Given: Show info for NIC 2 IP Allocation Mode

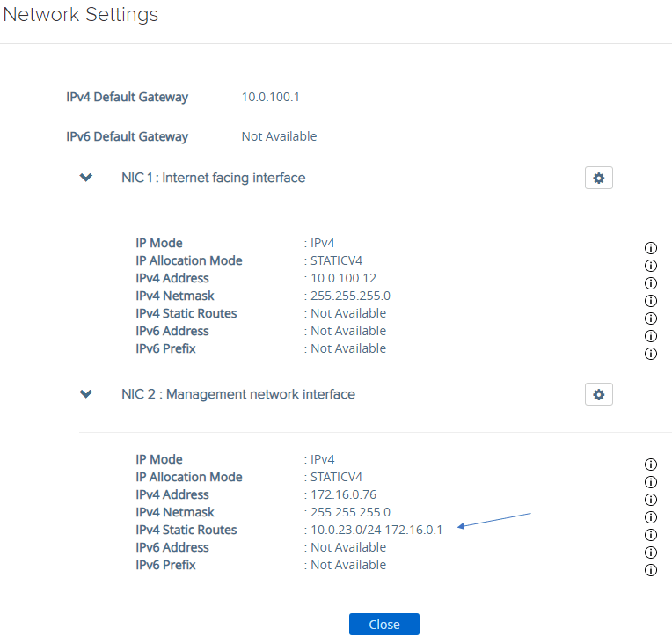Looking at the screenshot, I should coord(651,482).
